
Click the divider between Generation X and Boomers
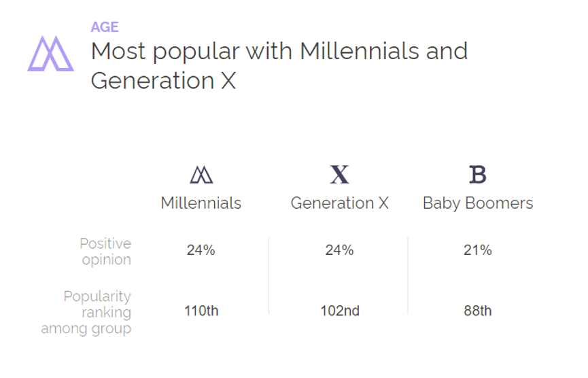tap(408, 275)
